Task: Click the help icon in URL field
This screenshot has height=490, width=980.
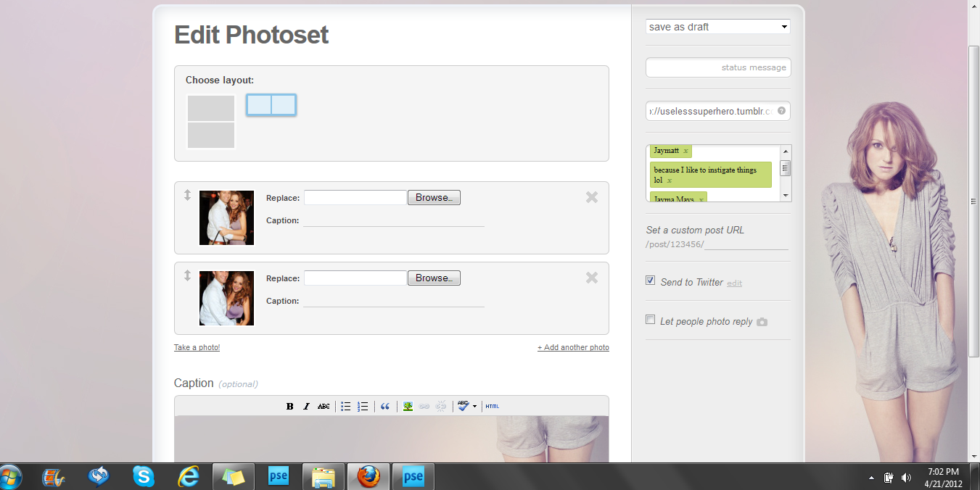Action: pos(781,111)
